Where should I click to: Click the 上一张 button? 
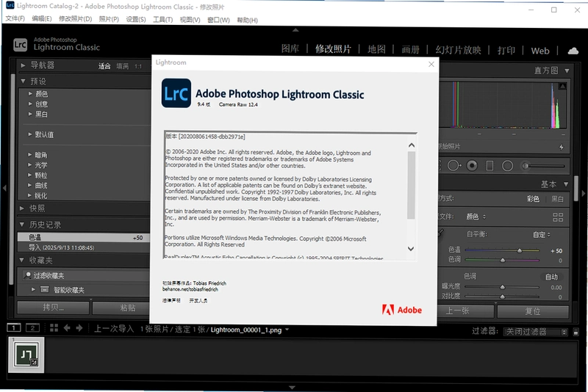[465, 311]
